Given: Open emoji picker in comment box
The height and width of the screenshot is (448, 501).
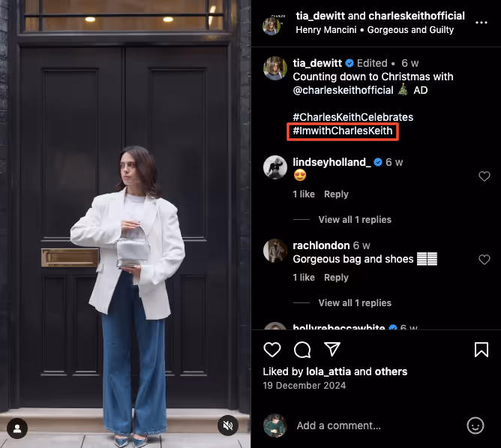Looking at the screenshot, I should (x=475, y=425).
